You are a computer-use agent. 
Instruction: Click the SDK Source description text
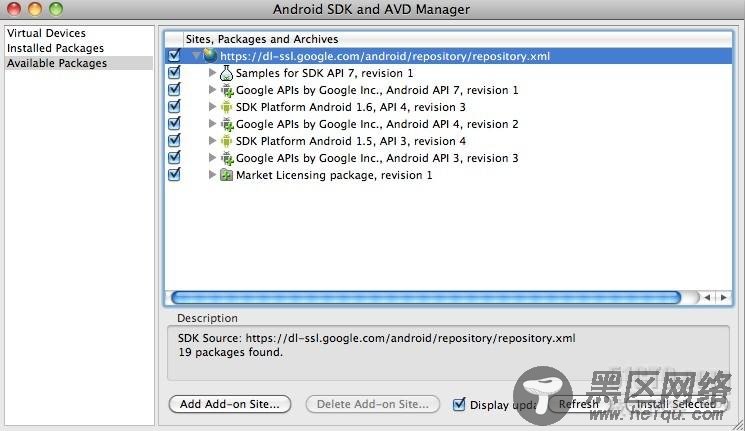click(377, 338)
